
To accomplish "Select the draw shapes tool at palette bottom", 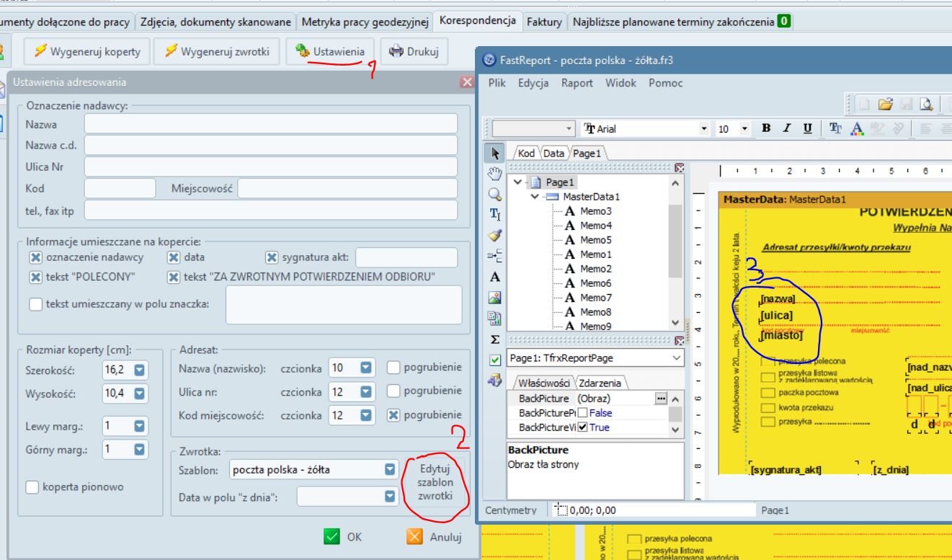I will (x=496, y=381).
